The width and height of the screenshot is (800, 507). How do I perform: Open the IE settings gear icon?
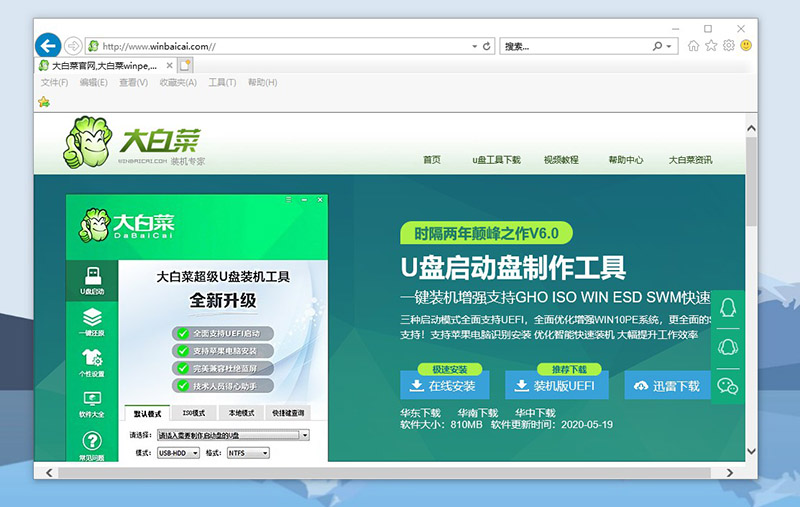pyautogui.click(x=729, y=46)
